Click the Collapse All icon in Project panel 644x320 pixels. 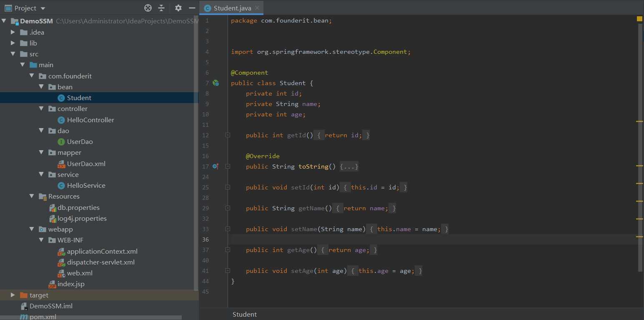(x=161, y=8)
